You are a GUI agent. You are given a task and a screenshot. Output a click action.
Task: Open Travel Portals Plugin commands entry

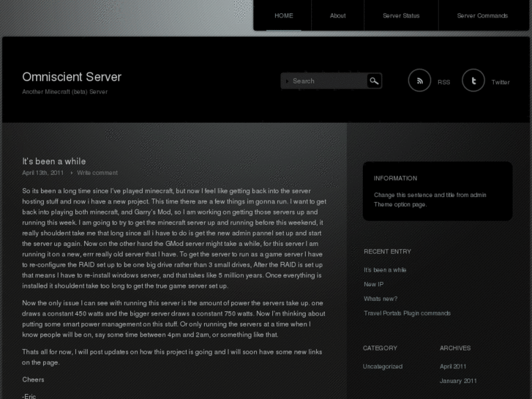pyautogui.click(x=407, y=313)
